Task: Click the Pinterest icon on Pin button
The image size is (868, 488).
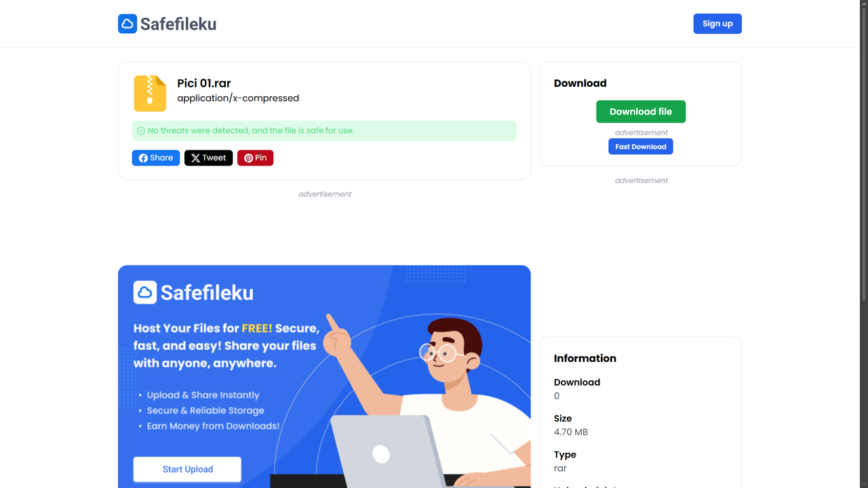Action: pyautogui.click(x=248, y=158)
